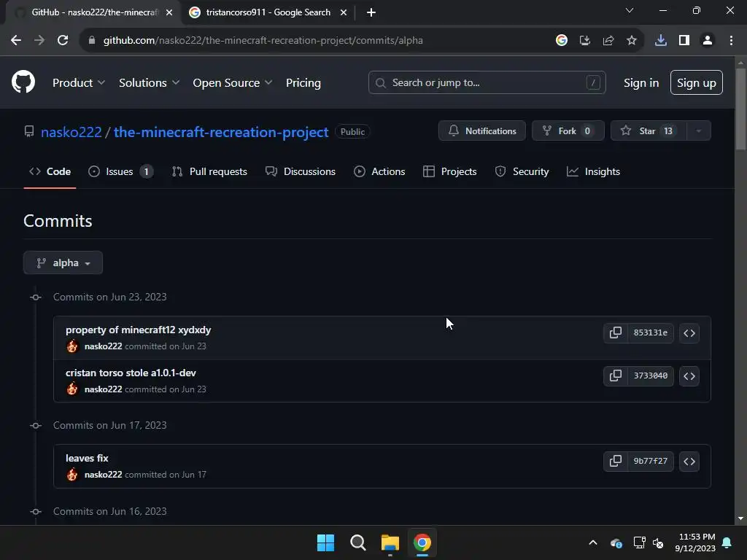Viewport: 747px width, 560px height.
Task: Open the-minecraft-recreation-project repo link
Action: (221, 132)
